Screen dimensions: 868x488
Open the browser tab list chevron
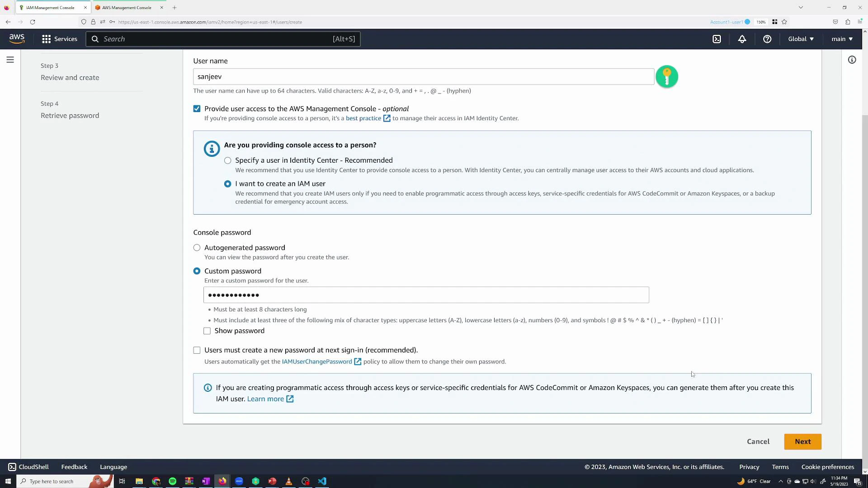[x=801, y=7]
